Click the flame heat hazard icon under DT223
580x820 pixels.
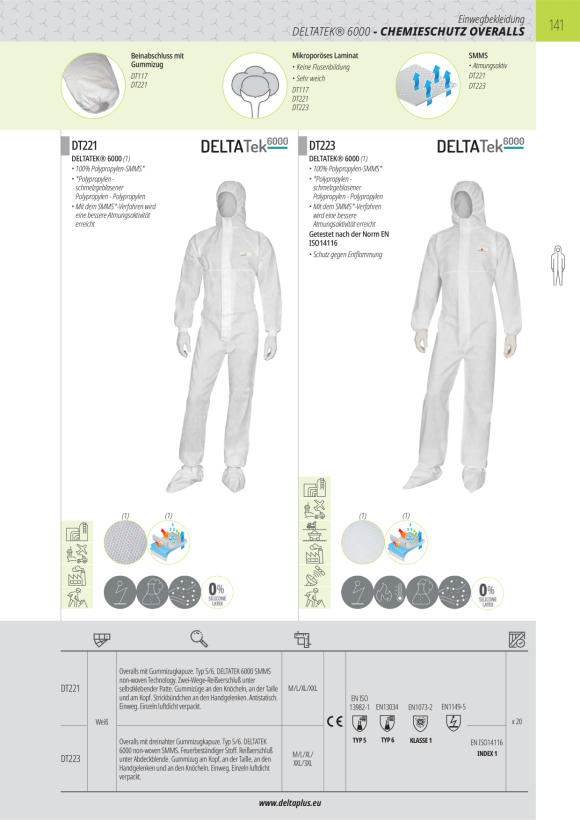coord(390,593)
